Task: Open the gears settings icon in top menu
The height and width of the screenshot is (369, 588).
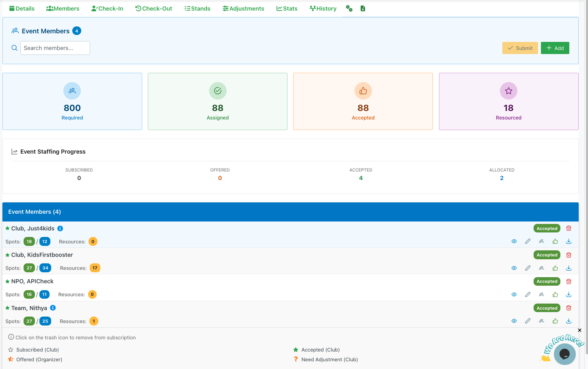Action: coord(349,9)
